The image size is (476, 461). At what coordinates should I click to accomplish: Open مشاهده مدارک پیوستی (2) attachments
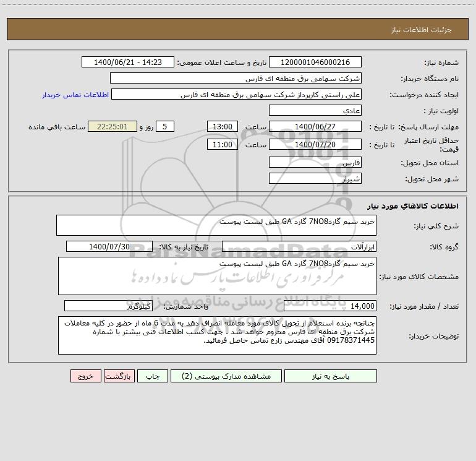coord(226,376)
